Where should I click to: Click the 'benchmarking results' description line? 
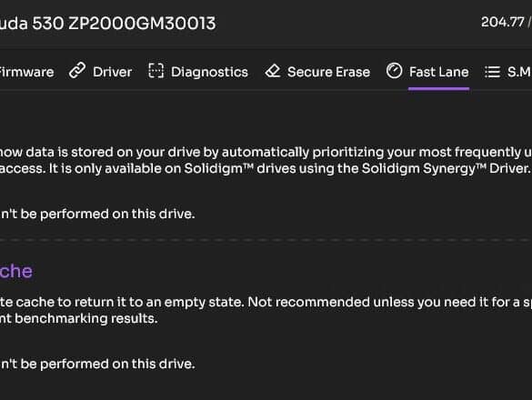[79, 318]
